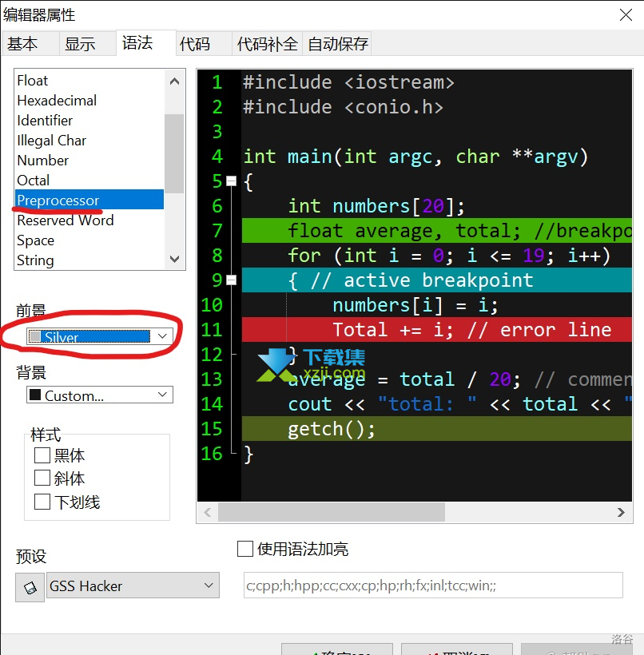Collapse the code fold at line 9
Screen dimensions: 644x655
click(231, 280)
